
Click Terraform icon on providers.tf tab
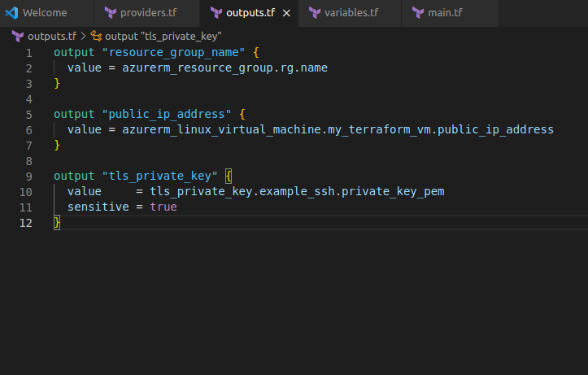(x=110, y=13)
